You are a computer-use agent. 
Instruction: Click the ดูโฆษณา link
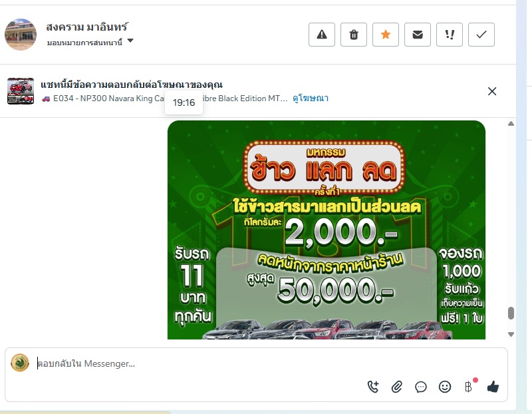tap(311, 99)
